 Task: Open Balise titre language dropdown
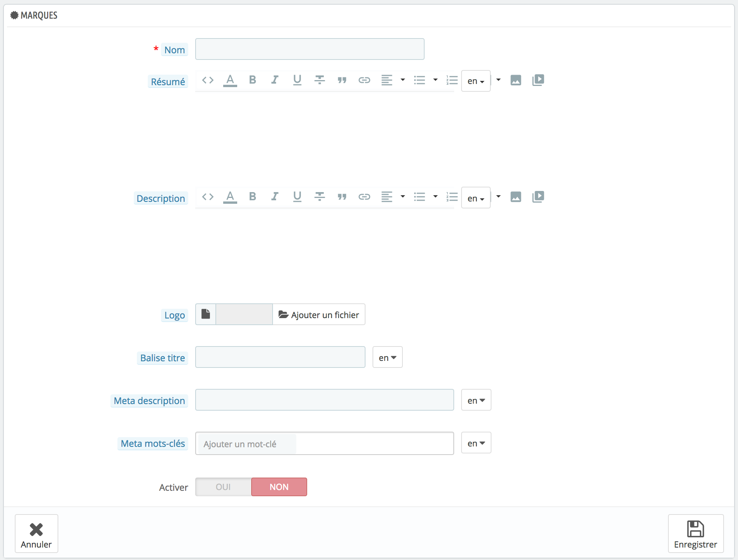click(388, 357)
